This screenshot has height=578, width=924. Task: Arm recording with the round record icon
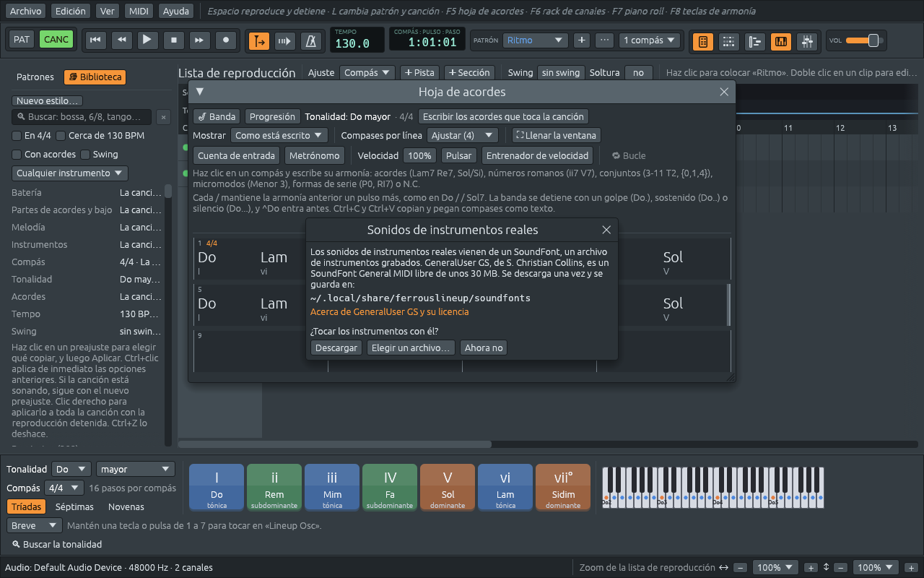[x=226, y=40]
